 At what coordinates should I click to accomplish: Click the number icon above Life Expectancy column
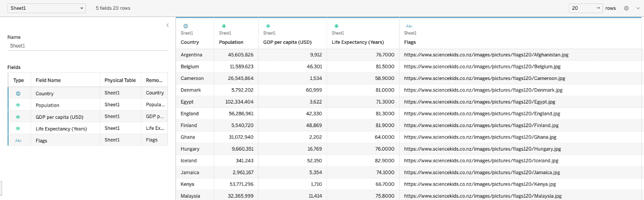[x=336, y=26]
